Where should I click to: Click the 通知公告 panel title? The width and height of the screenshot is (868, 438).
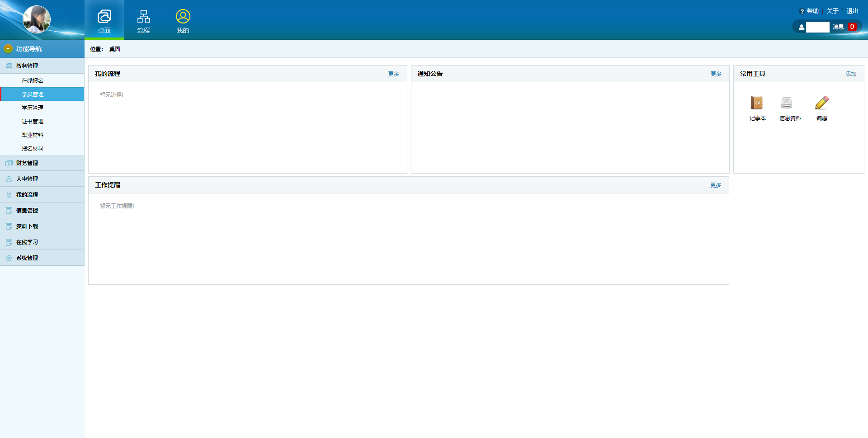(430, 74)
